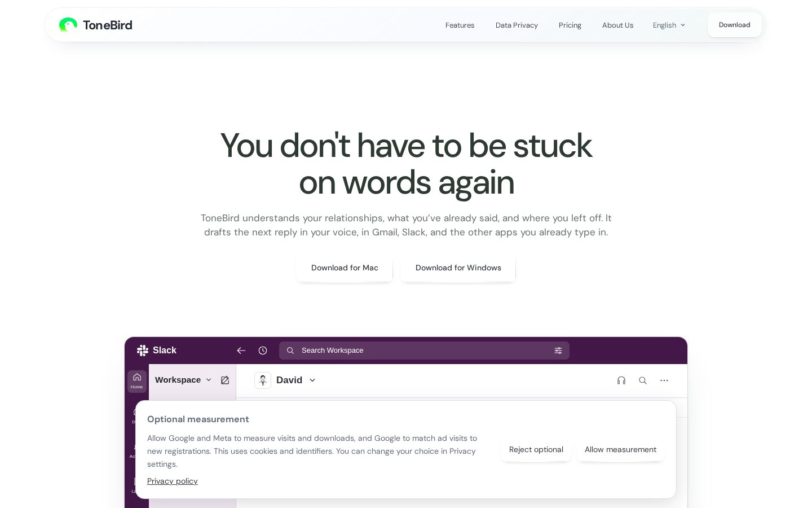Open the Data Privacy menu item
The image size is (812, 508).
tap(517, 25)
